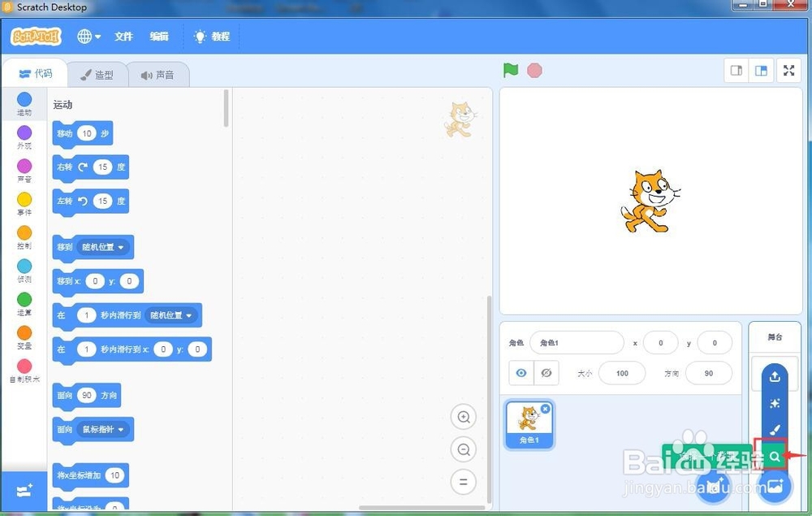This screenshot has height=516, width=812.
Task: Zoom in the code workspace
Action: (x=464, y=417)
